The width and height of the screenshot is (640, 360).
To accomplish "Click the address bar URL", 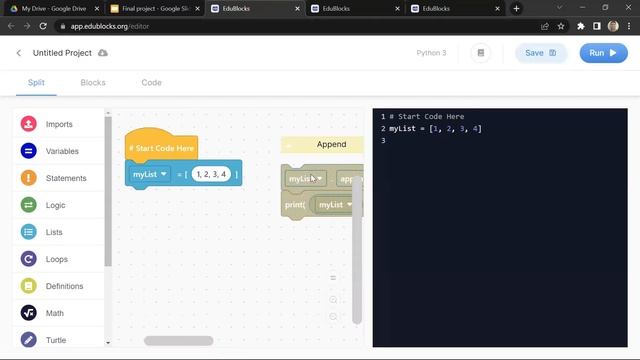I will pyautogui.click(x=110, y=26).
